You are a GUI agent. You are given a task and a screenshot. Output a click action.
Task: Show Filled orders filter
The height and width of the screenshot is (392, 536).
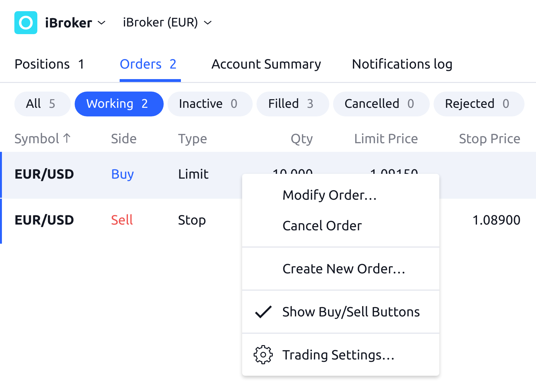point(291,104)
